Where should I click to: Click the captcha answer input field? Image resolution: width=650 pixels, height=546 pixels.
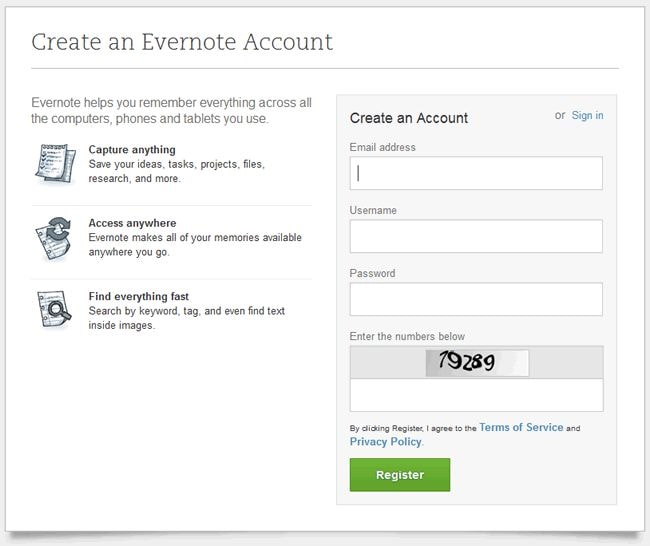[x=476, y=395]
